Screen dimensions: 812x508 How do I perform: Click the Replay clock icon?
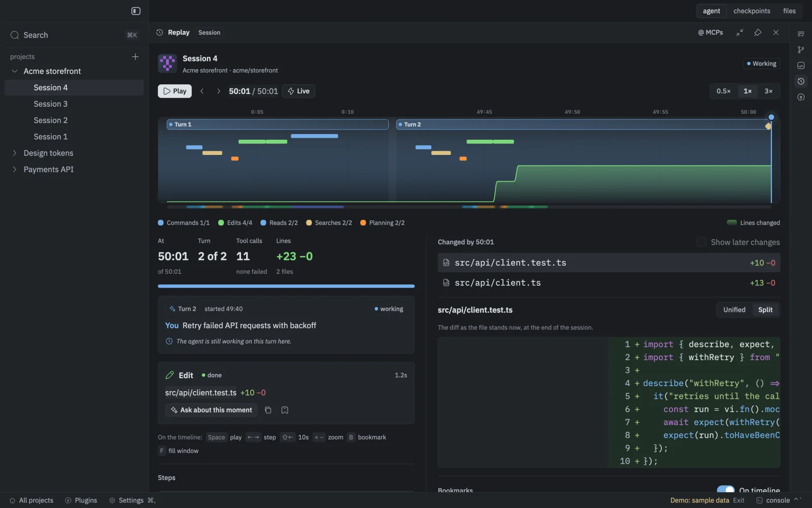click(159, 33)
